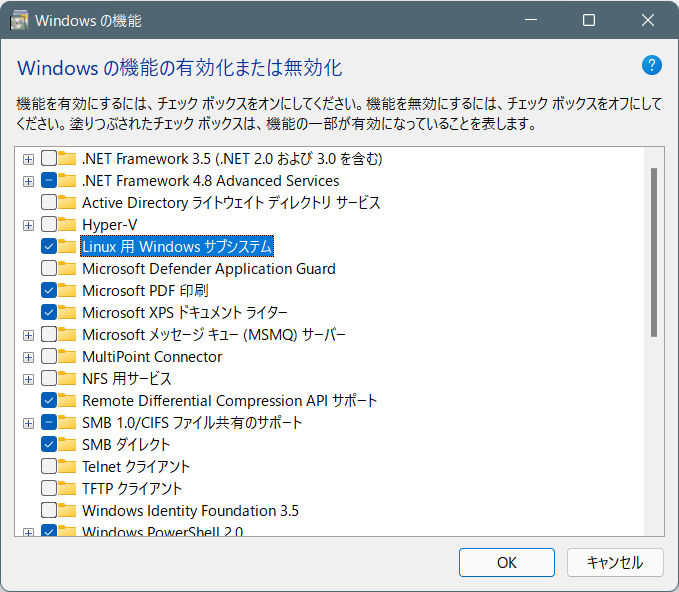
Task: Click folder icon beside Active Directory ライトウェイト
Action: tap(67, 202)
